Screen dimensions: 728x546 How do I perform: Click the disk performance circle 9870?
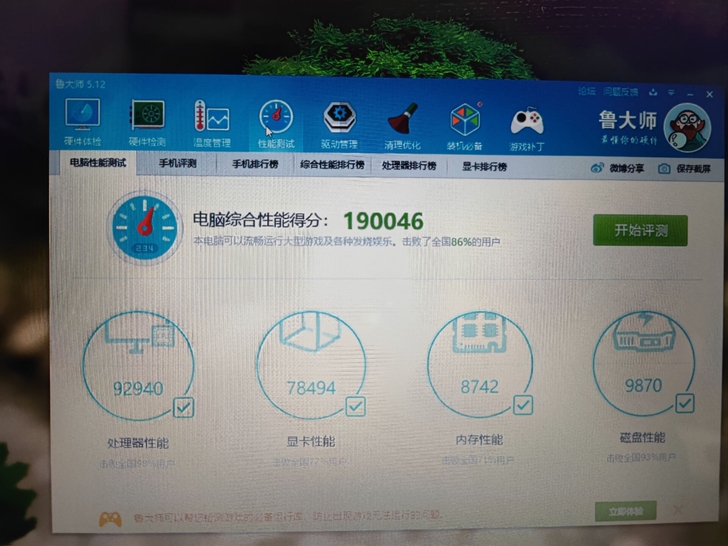click(x=644, y=363)
